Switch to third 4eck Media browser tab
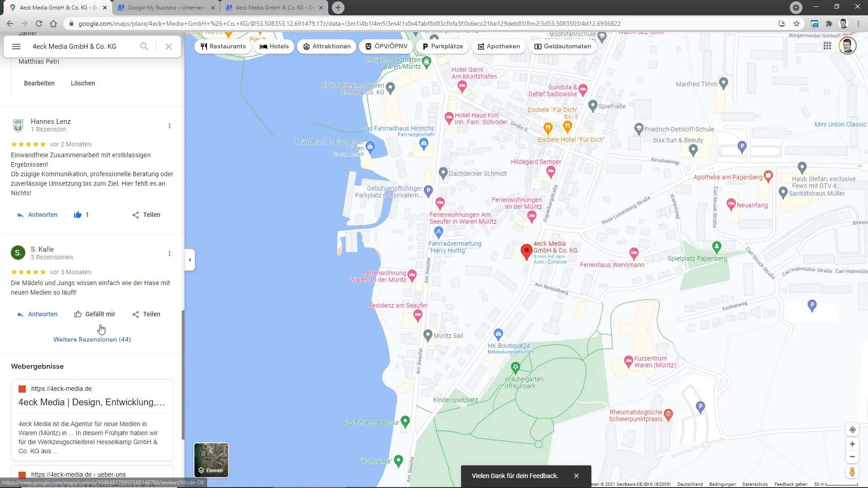This screenshot has width=868, height=488. click(274, 8)
